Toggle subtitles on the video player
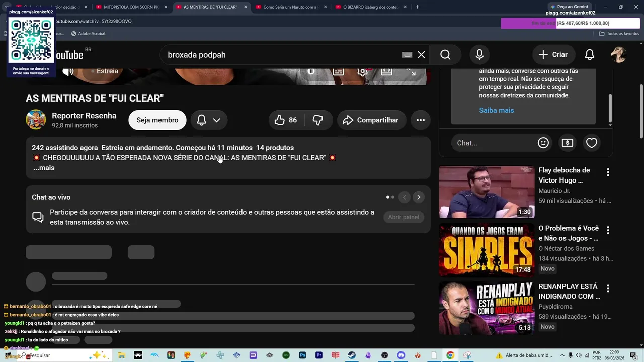644x362 pixels. [x=339, y=71]
